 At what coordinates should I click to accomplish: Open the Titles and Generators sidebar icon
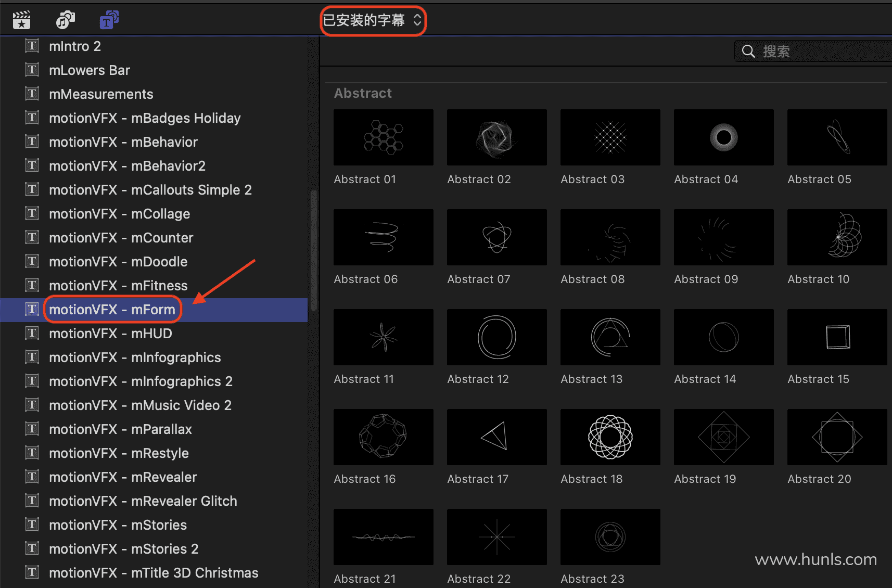tap(109, 20)
